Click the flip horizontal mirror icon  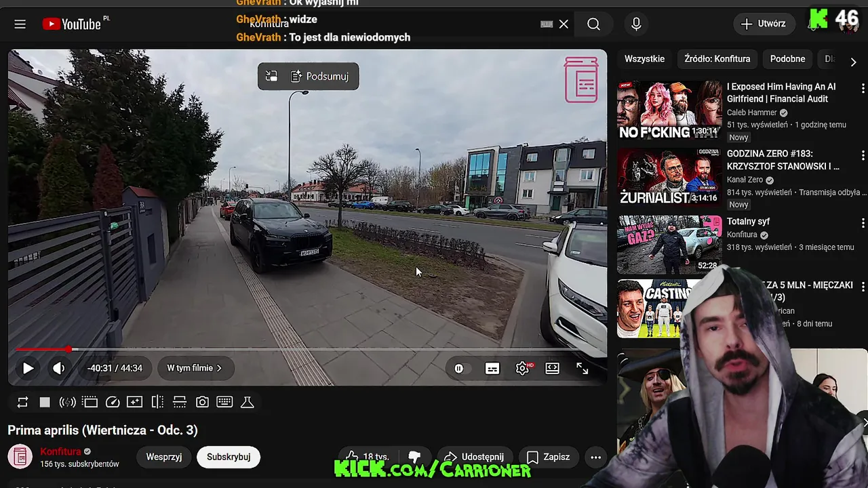[x=157, y=402]
